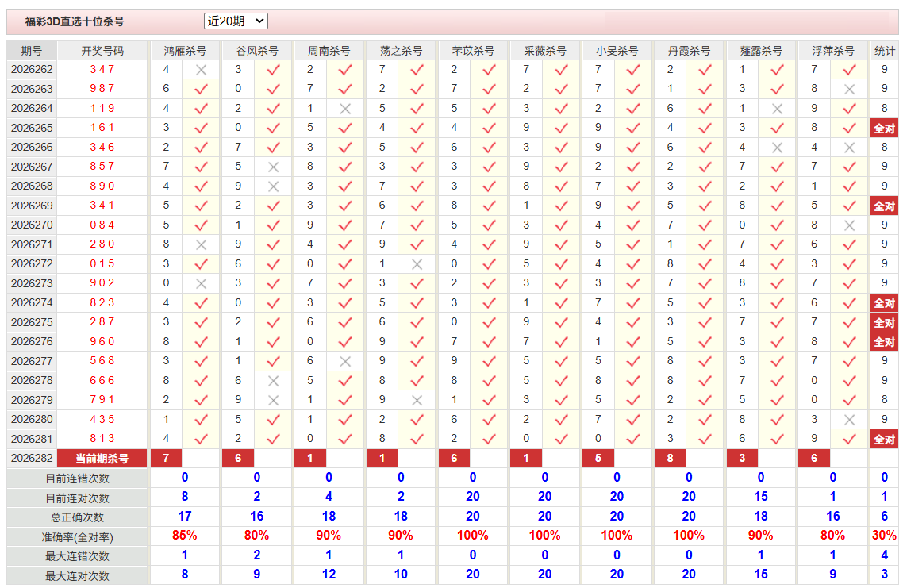
Task: Click period number 2026275
Action: click(32, 322)
